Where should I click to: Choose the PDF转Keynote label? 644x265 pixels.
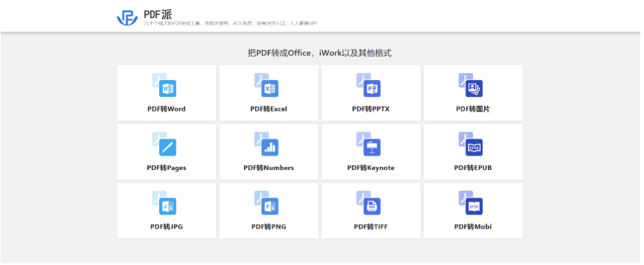(370, 168)
